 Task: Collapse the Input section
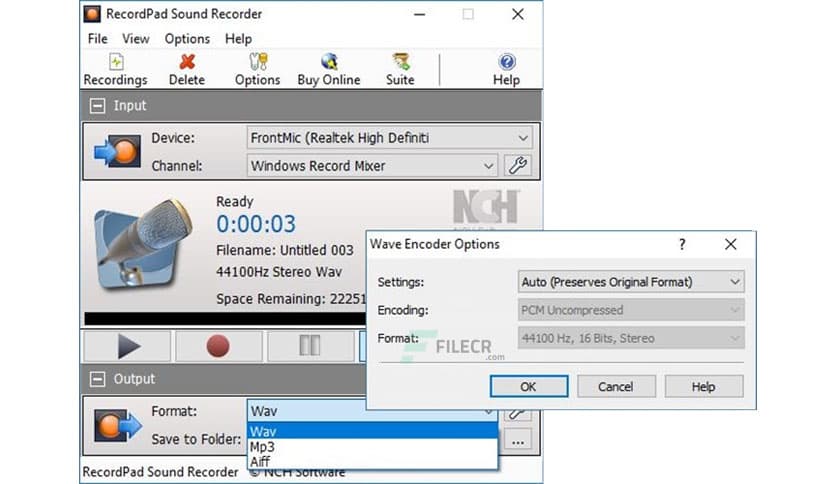pyautogui.click(x=97, y=106)
